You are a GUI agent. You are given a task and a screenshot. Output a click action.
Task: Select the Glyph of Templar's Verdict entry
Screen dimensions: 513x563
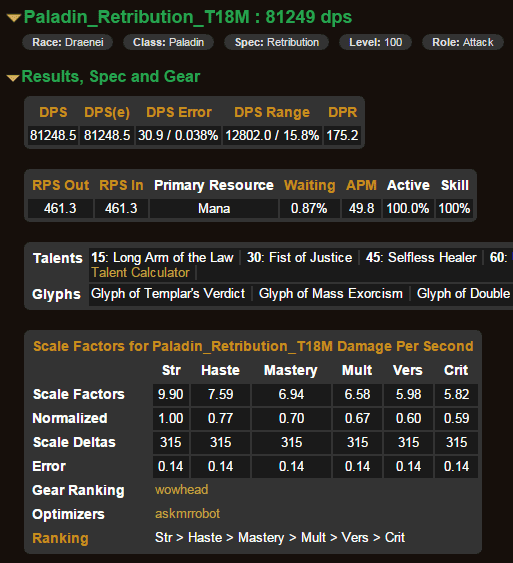pyautogui.click(x=168, y=294)
